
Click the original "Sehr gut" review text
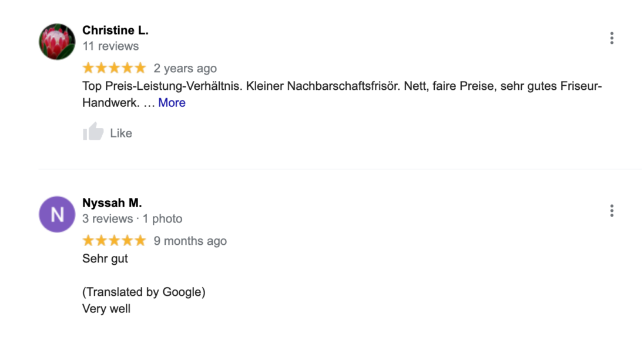(105, 259)
